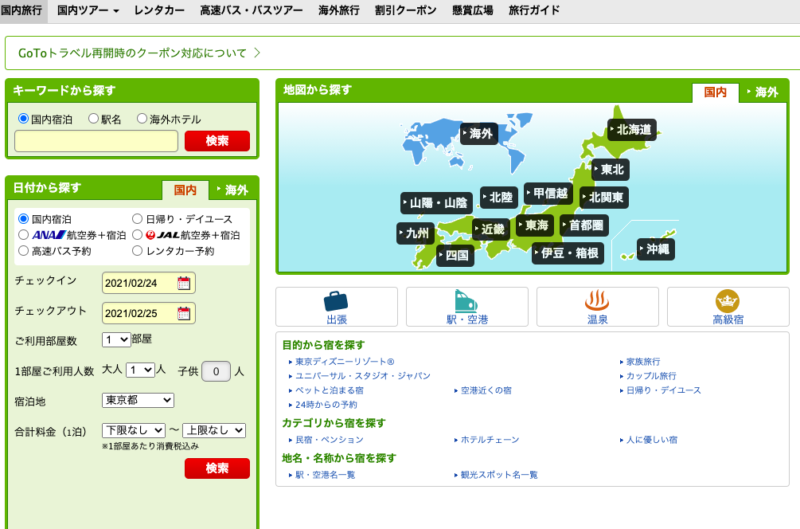Open the check-in calendar icon
This screenshot has width=800, height=529.
[184, 283]
